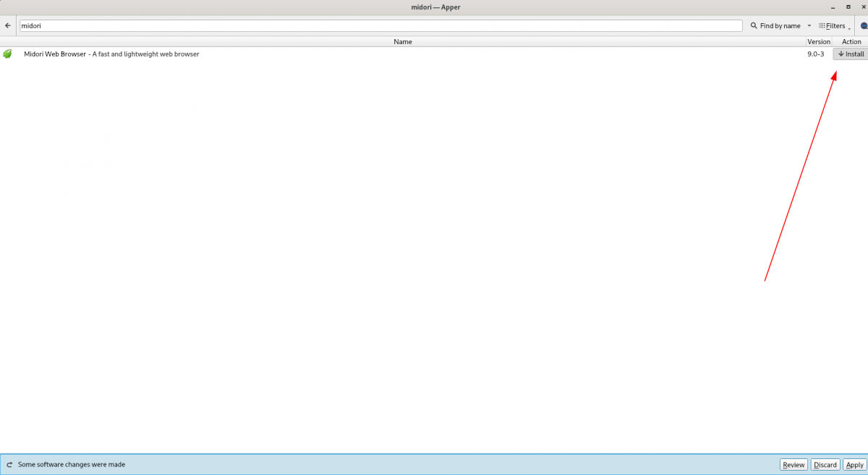Viewport: 868px width, 475px height.
Task: Expand the dropdown arrow beside Find by name
Action: pyautogui.click(x=809, y=25)
